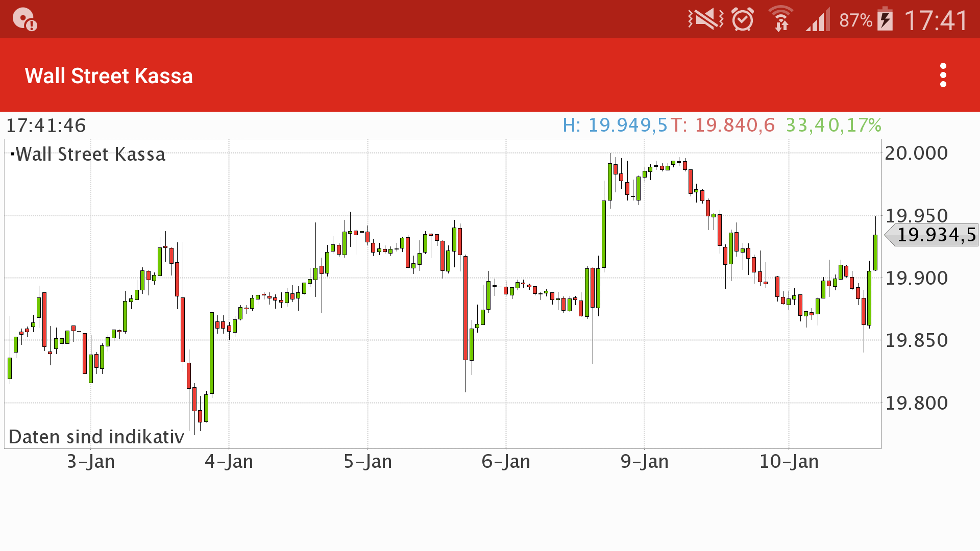980x551 pixels.
Task: Tap the notification alert icon in status bar
Action: [x=24, y=20]
